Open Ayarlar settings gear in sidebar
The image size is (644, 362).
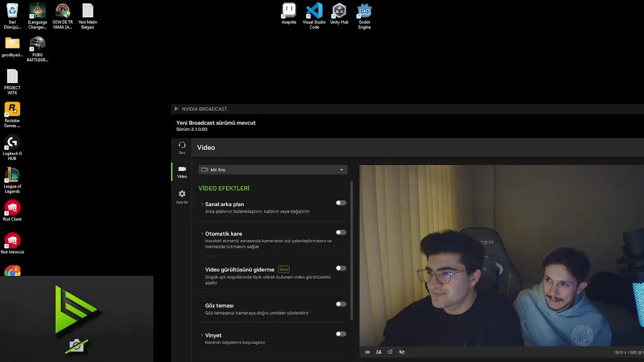(x=182, y=197)
